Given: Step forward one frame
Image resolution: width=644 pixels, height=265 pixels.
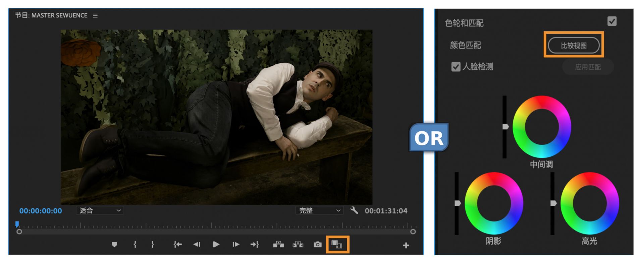Looking at the screenshot, I should (236, 245).
